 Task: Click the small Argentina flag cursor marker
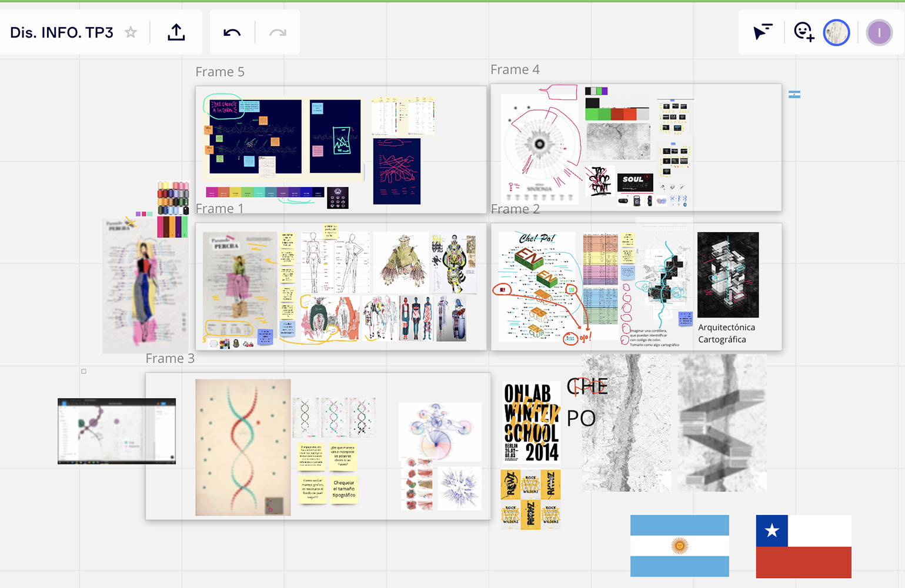click(x=794, y=94)
